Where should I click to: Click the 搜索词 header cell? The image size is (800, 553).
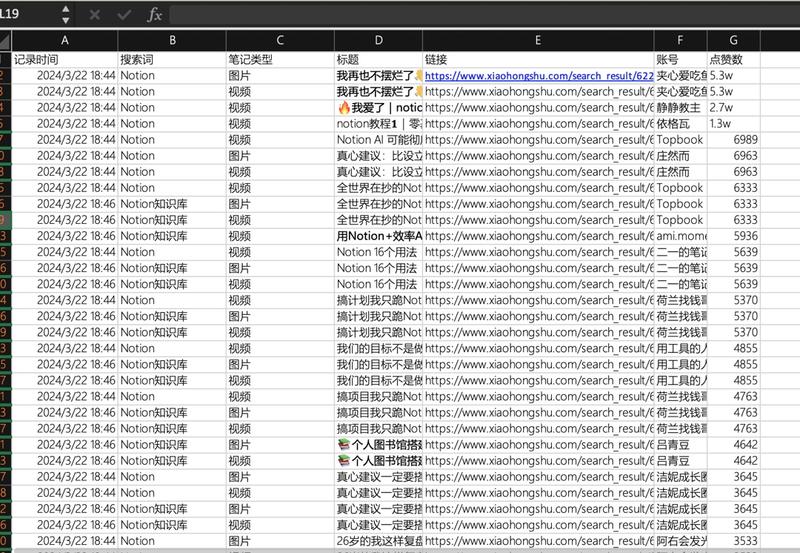172,60
